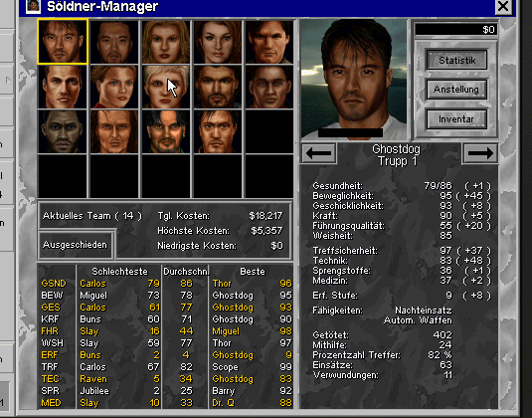Select the woman with short brown hair and blue eyes
The height and width of the screenshot is (418, 532).
click(x=114, y=87)
